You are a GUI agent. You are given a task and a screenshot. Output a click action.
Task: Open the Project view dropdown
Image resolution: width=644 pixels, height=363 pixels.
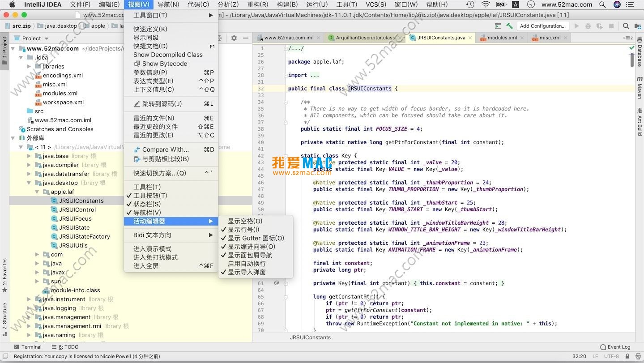(x=31, y=38)
